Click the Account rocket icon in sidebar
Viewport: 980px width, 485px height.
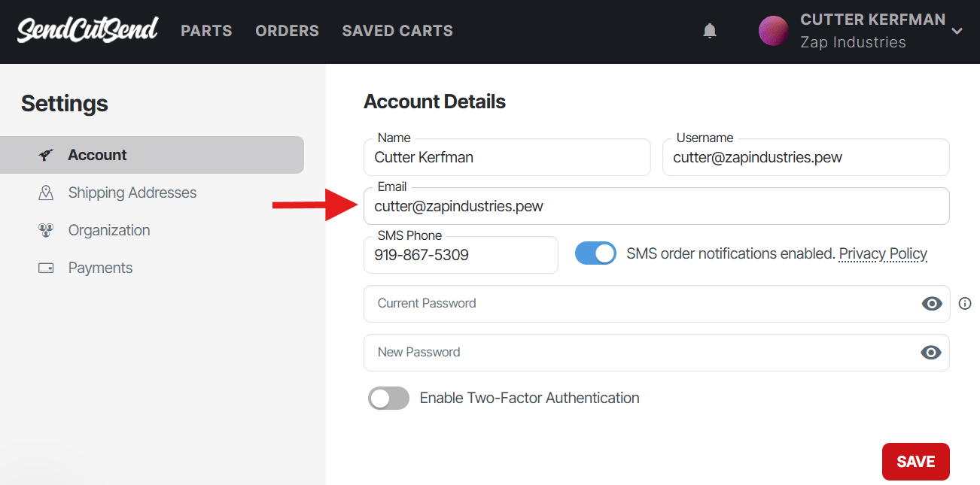[46, 155]
